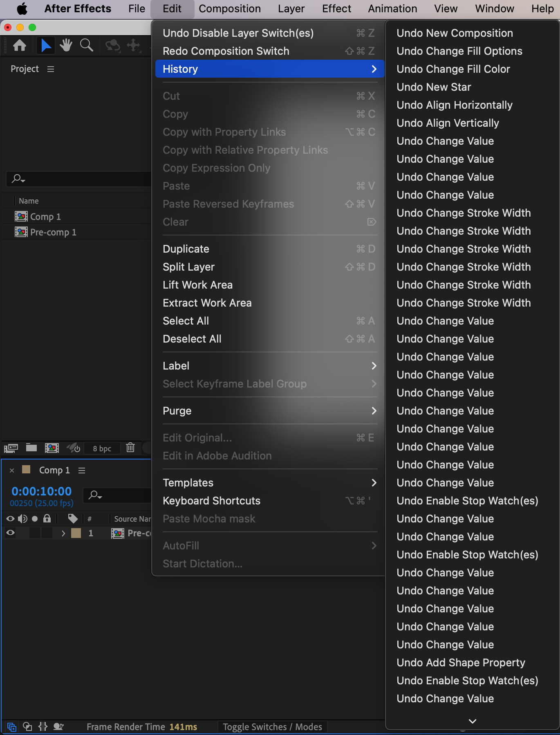Expand layer 1 properties with the twirl arrow
This screenshot has width=560, height=735.
tap(63, 533)
